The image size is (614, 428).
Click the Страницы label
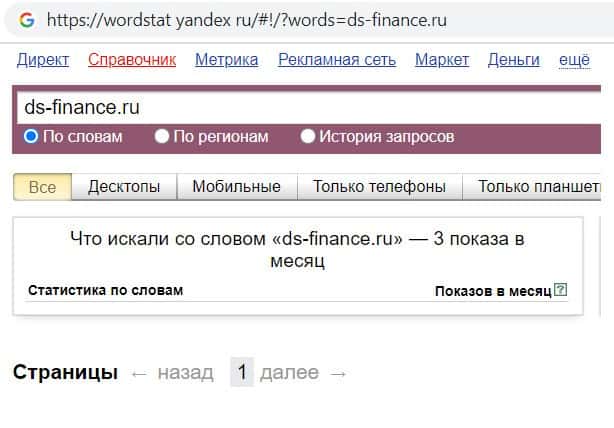pos(65,372)
